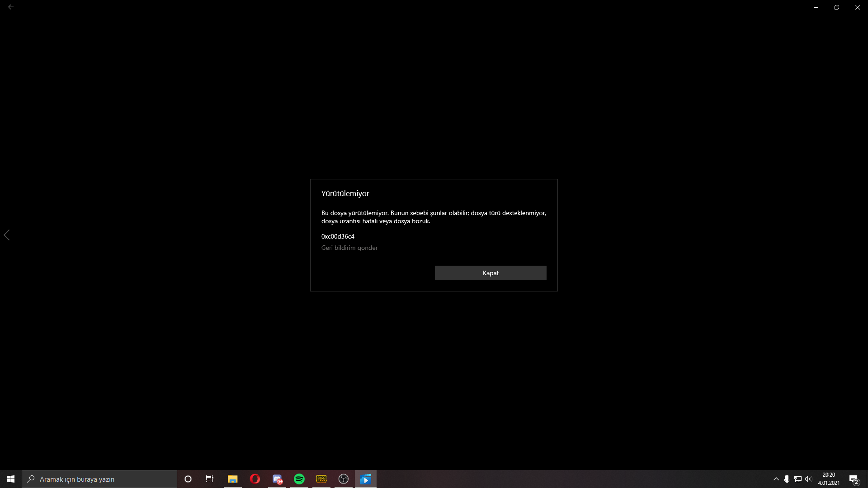Open Task View from the taskbar
Screen dimensions: 868x488
click(210, 479)
